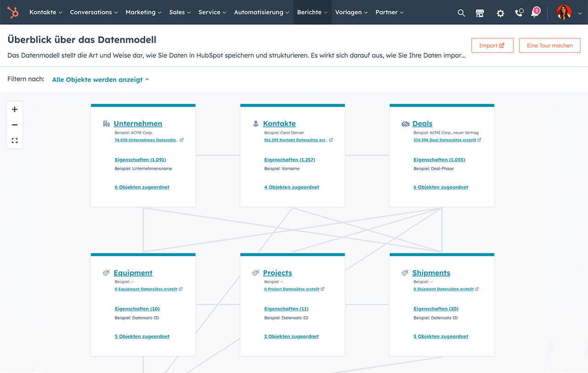Click the Import button
Viewport: 588px width, 373px height.
(492, 45)
